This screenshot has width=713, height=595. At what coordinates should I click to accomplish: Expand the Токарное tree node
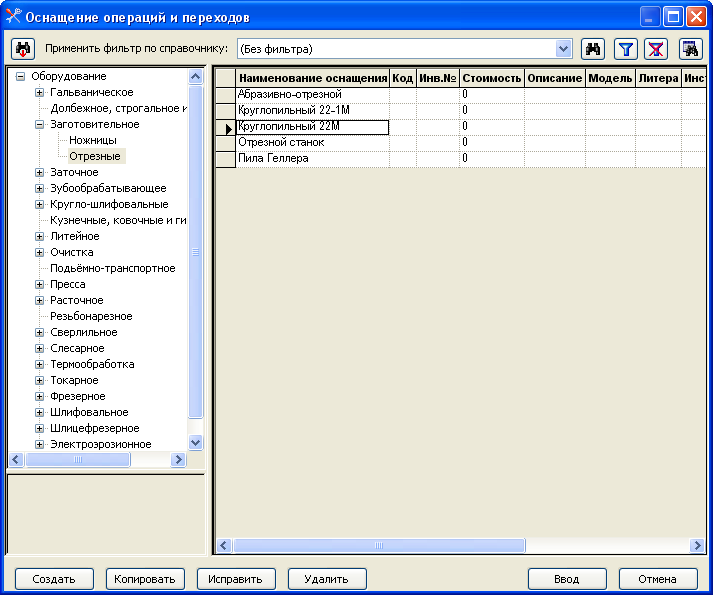[x=40, y=381]
